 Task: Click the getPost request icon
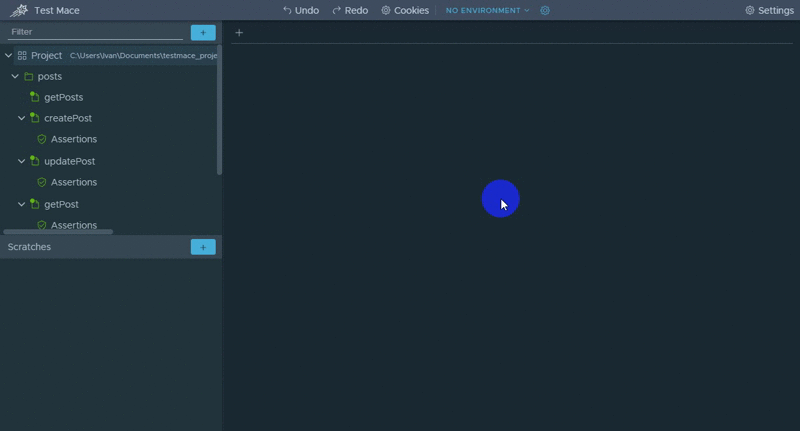[x=35, y=204]
